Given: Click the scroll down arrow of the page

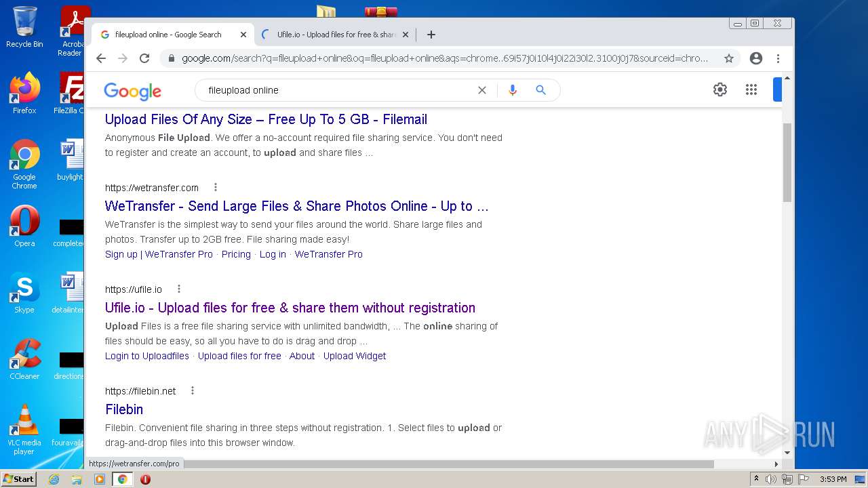Looking at the screenshot, I should (x=787, y=452).
